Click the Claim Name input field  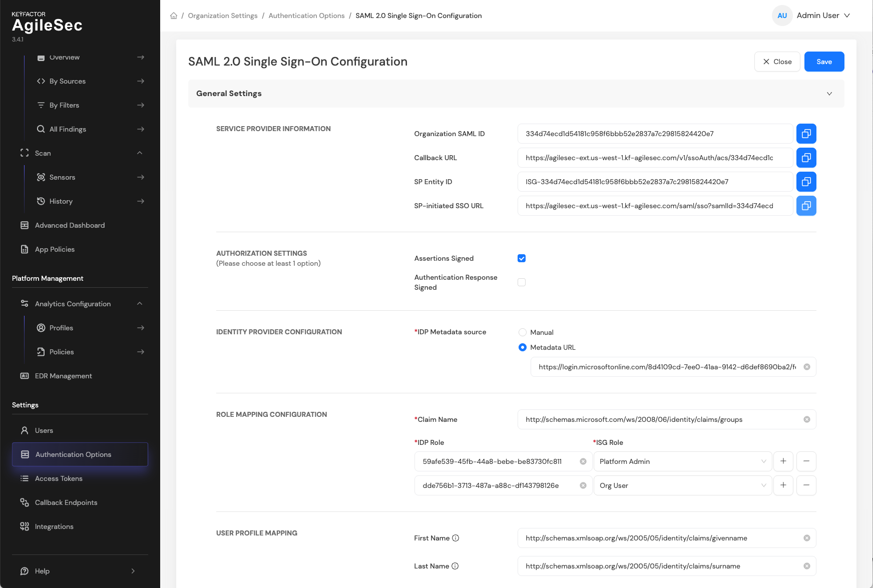point(667,419)
